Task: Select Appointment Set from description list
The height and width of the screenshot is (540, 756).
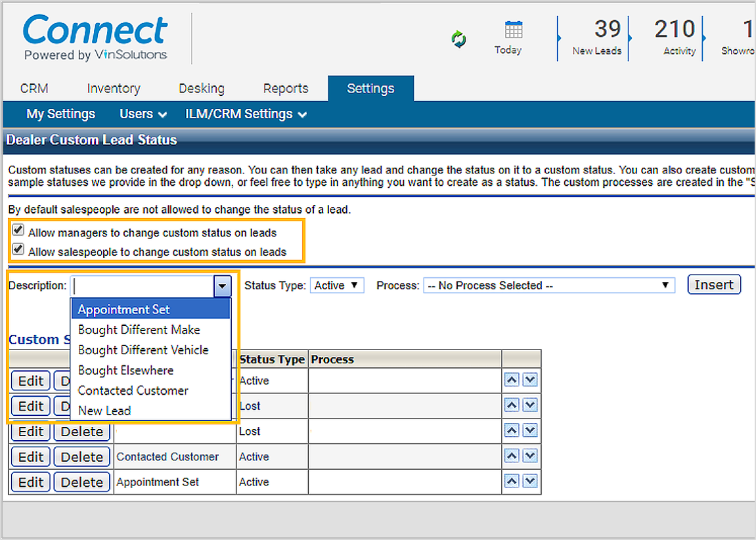Action: coord(150,309)
